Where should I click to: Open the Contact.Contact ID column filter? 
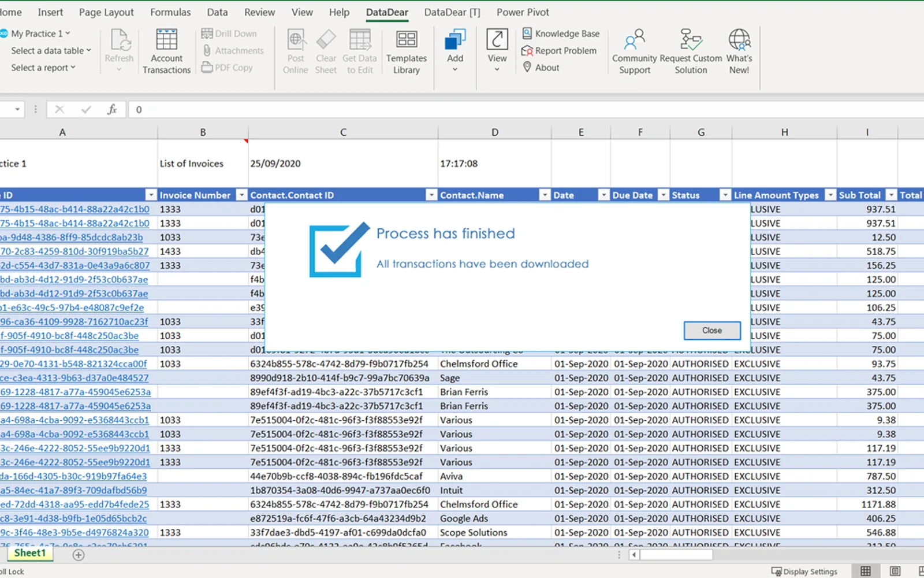[x=431, y=195]
